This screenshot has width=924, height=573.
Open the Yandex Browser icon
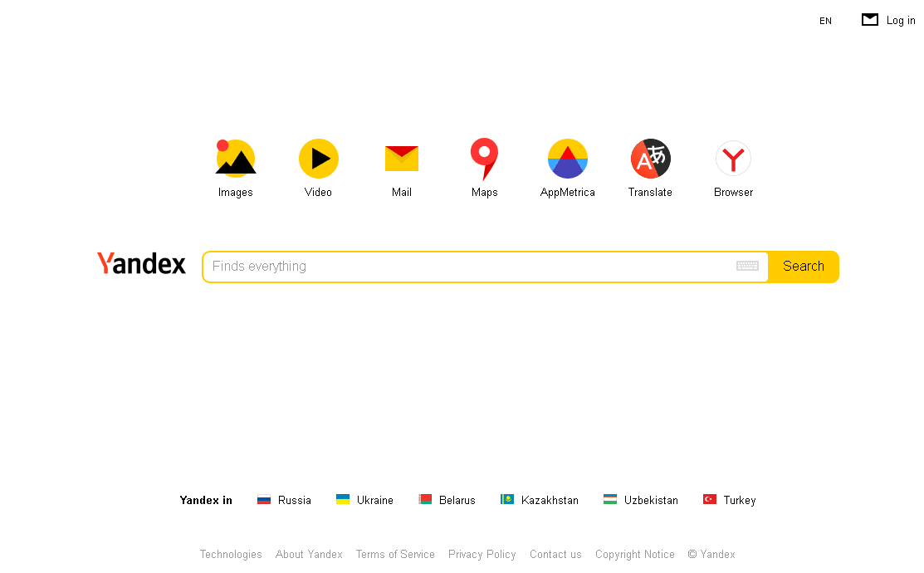[733, 158]
